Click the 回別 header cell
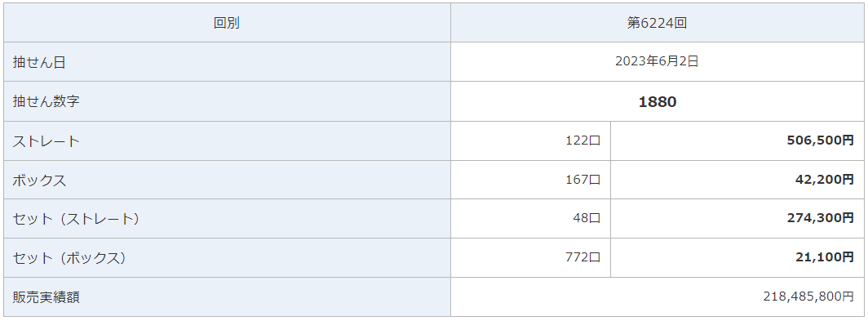 tap(227, 23)
